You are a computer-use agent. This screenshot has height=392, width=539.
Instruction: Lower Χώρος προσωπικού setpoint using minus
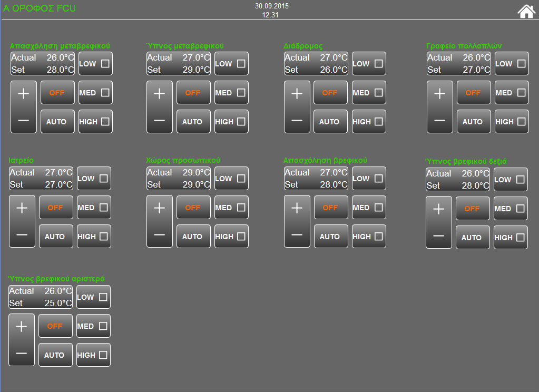click(159, 235)
